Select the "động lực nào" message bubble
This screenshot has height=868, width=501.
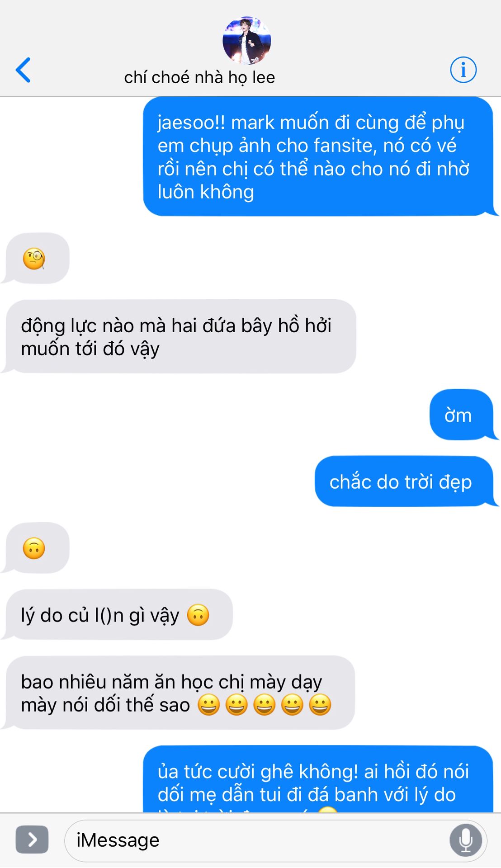[x=179, y=336]
